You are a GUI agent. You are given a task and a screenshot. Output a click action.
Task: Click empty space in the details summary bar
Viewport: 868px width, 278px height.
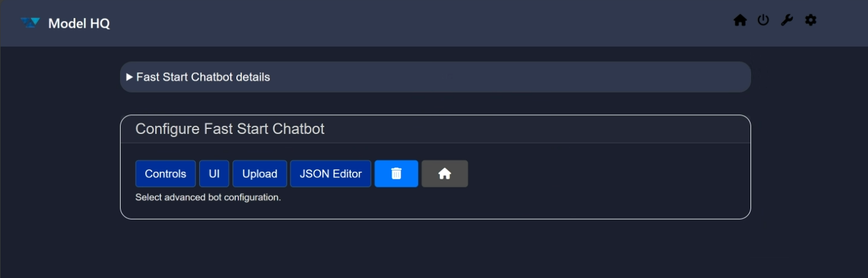pyautogui.click(x=503, y=77)
